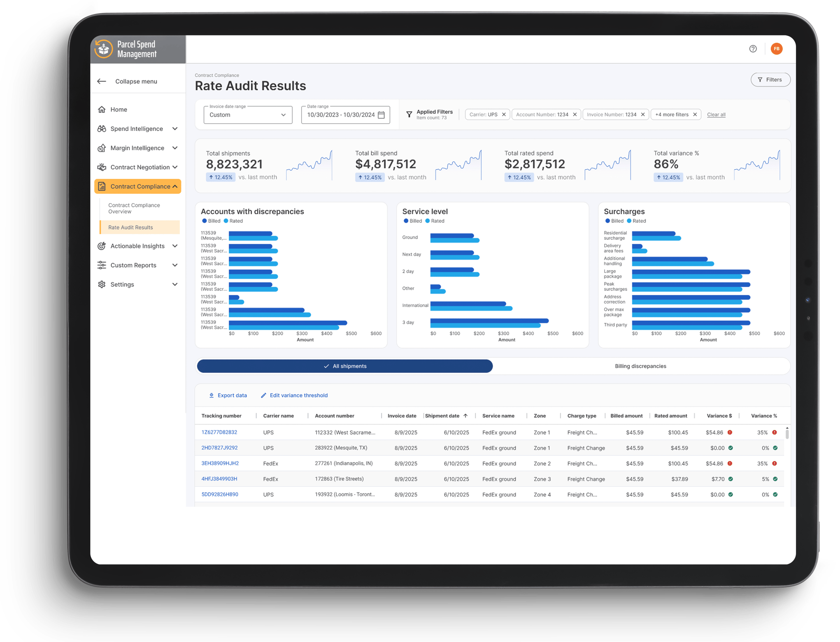The height and width of the screenshot is (642, 840).
Task: Switch to Billing discrepancies view
Action: tap(640, 366)
